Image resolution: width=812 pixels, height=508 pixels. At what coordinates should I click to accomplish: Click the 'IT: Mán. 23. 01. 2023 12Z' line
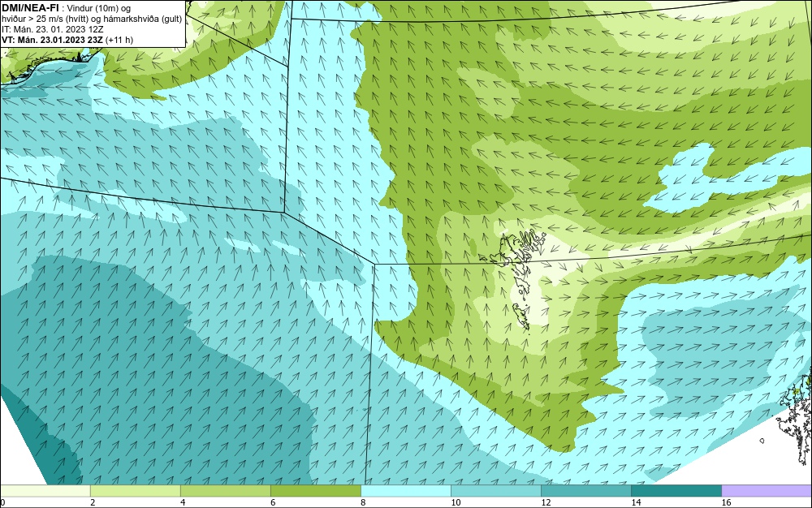[x=52, y=29]
